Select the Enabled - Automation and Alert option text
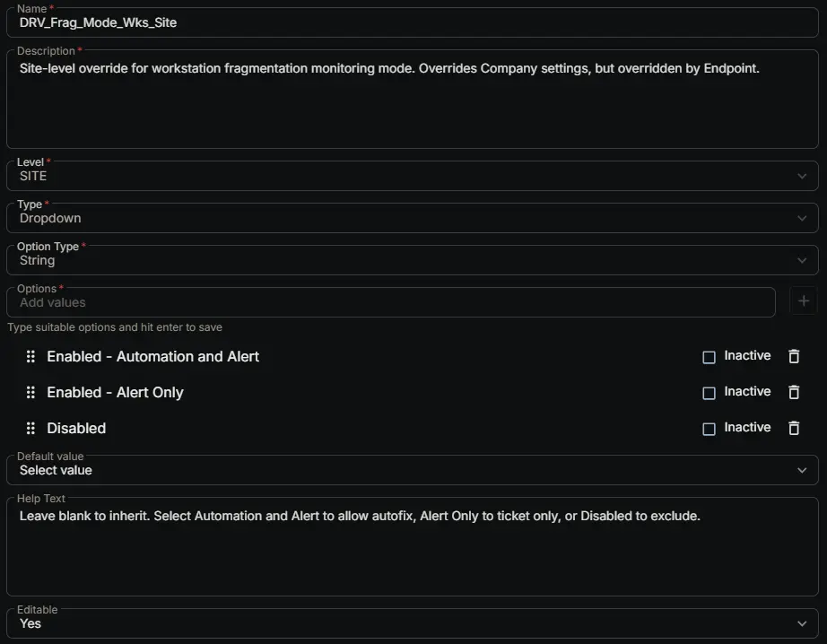 pyautogui.click(x=153, y=357)
